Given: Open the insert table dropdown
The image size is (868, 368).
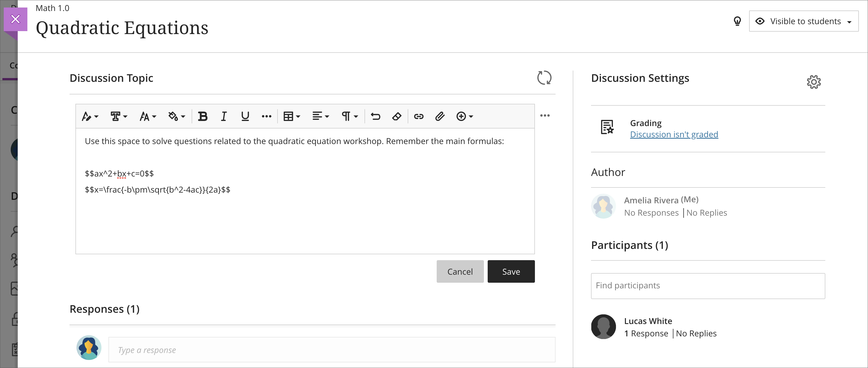Looking at the screenshot, I should [291, 116].
